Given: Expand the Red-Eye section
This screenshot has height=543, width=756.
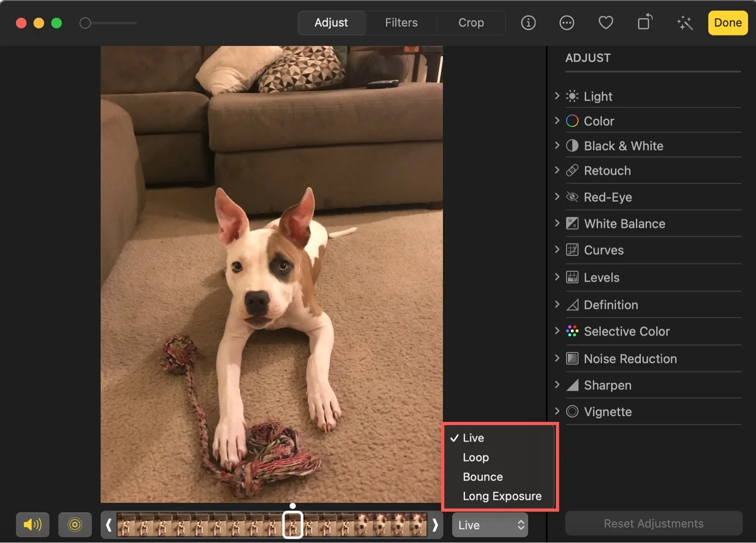Looking at the screenshot, I should (x=557, y=196).
